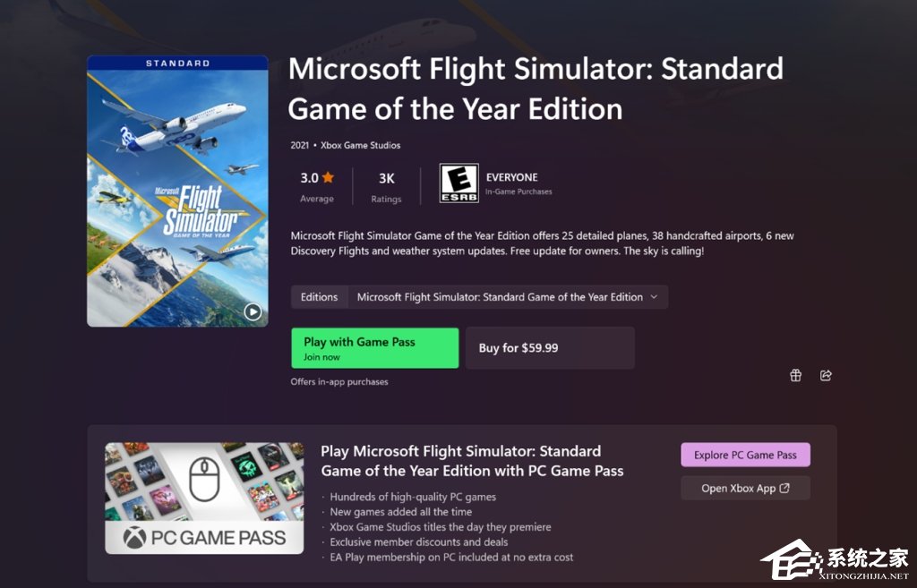Click the mouse icon in Game Pass image
917x588 pixels.
click(x=204, y=481)
